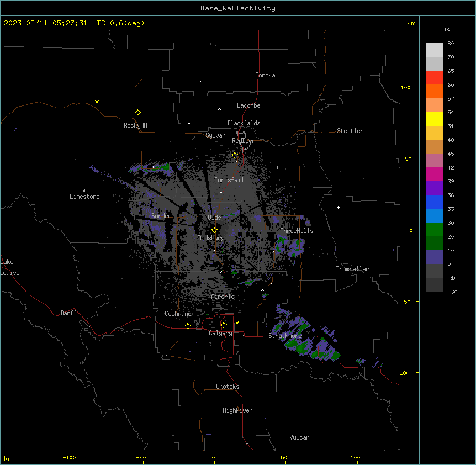This screenshot has height=465, width=476.
Task: Select the orange 60-57 dBZ legend band
Action: point(434,91)
